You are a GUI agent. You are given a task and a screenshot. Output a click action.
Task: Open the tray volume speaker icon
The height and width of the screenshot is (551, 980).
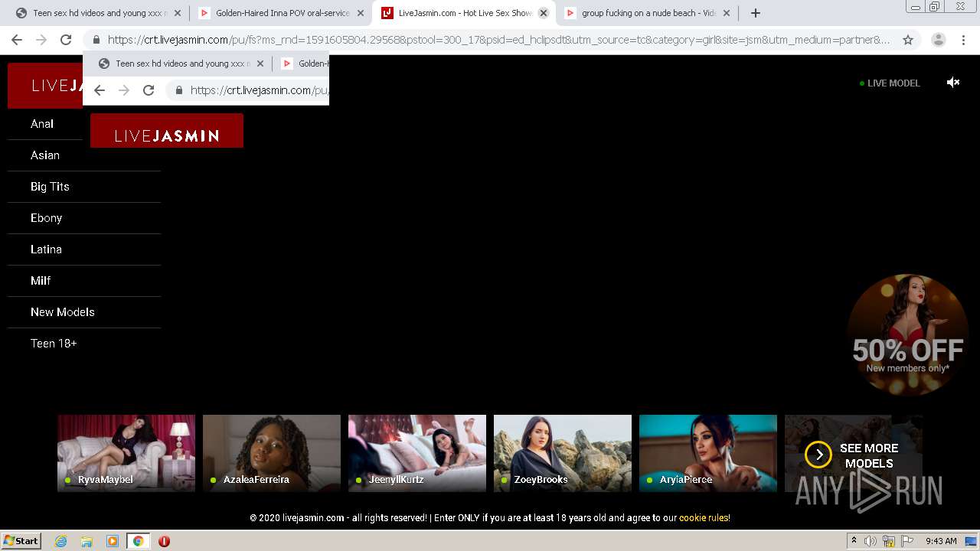click(871, 541)
